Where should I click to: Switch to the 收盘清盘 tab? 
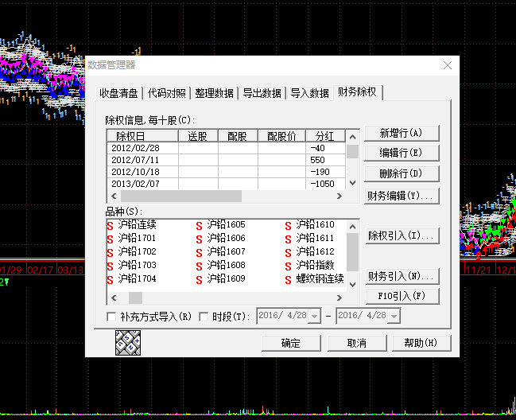coord(118,93)
